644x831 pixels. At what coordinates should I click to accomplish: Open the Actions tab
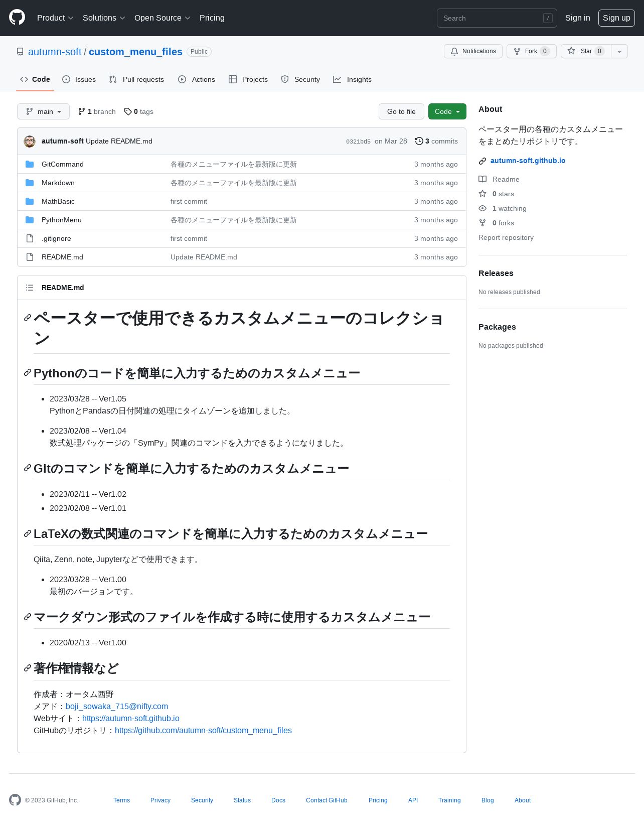point(197,79)
